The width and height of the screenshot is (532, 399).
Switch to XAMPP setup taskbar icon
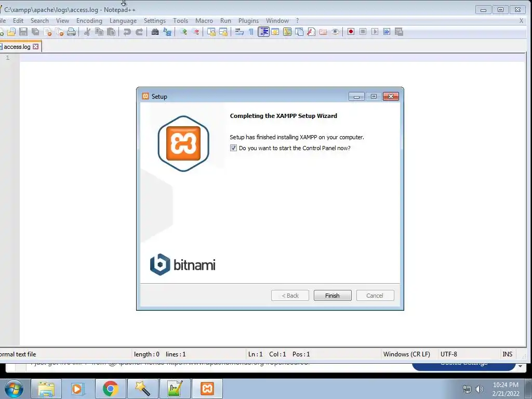(207, 389)
